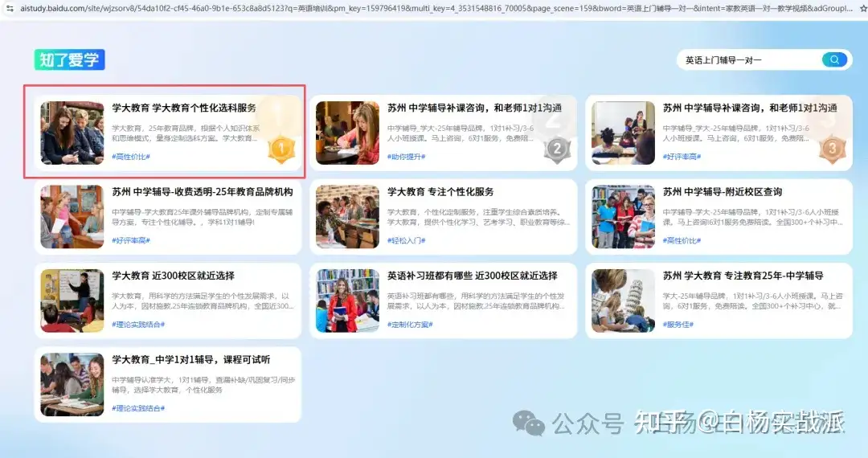Open rank 2 title 苏州 中学辅导补课咨询
The height and width of the screenshot is (458, 868).
coord(474,108)
